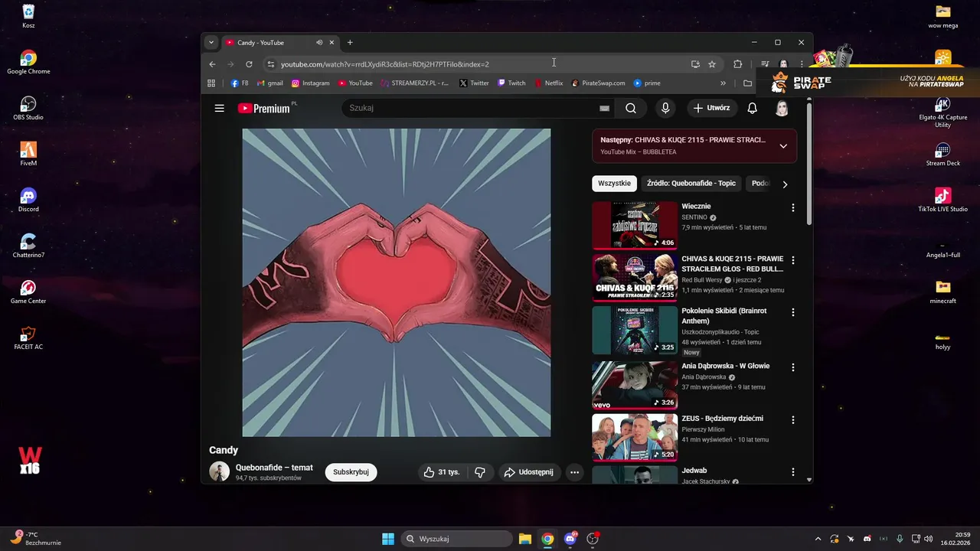Open the Discord desktop icon
This screenshot has height=551, width=980.
(x=28, y=200)
